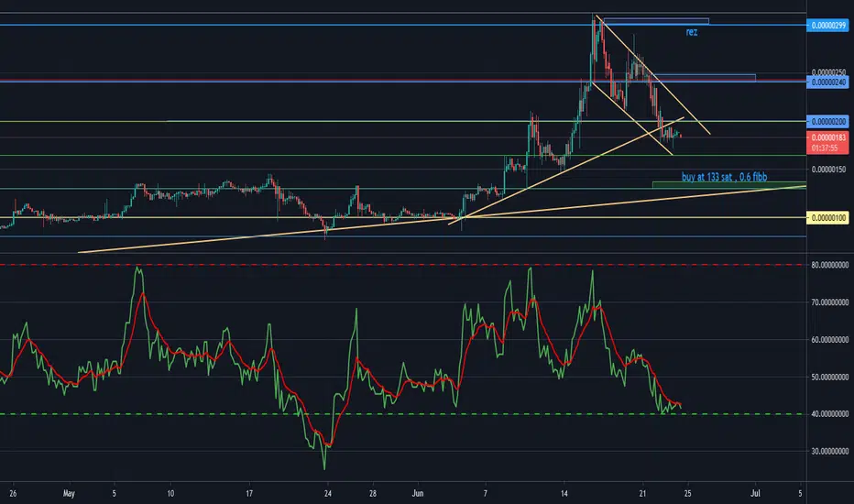Click the '21' date label on time axis

click(x=642, y=494)
